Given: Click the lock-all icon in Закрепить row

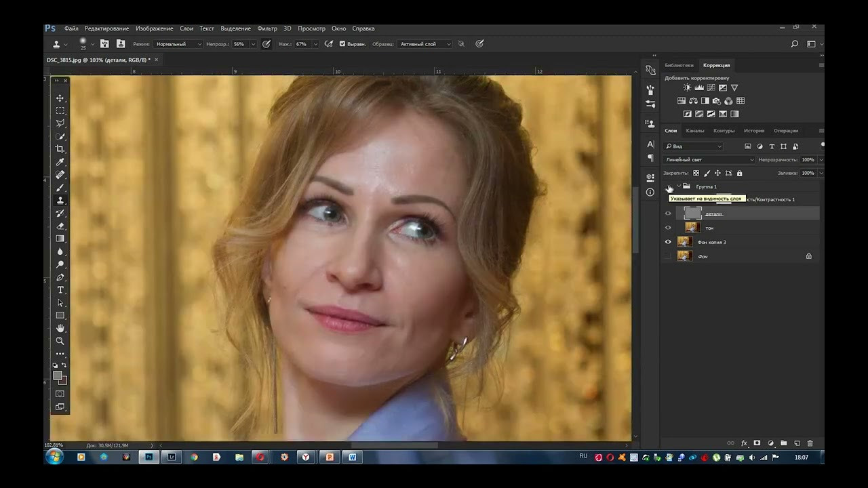Looking at the screenshot, I should coord(739,174).
